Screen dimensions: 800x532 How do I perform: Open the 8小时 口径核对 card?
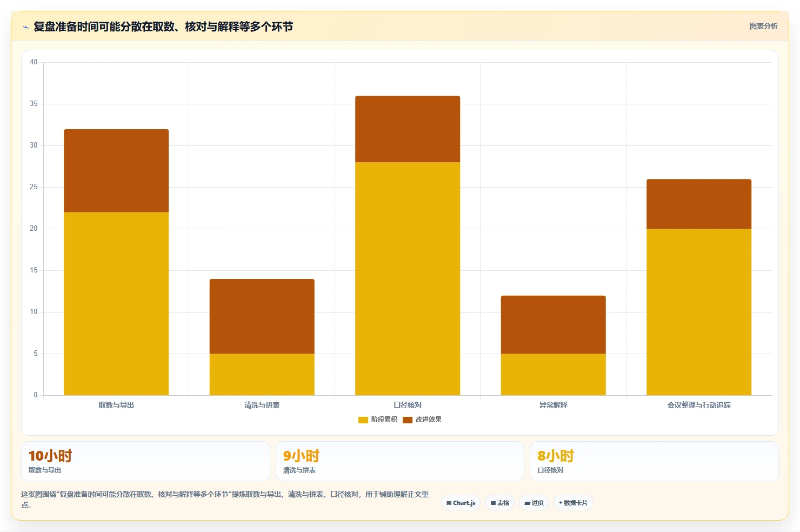click(654, 461)
